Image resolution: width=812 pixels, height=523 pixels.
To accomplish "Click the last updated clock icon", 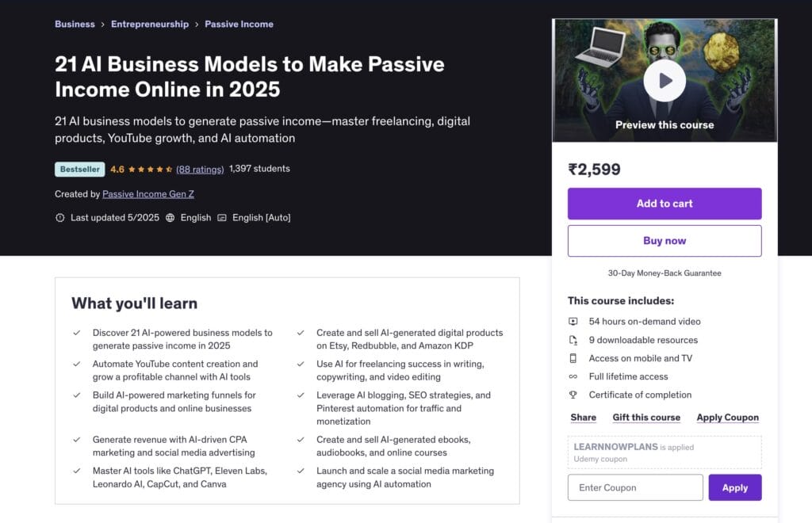I will 60,217.
